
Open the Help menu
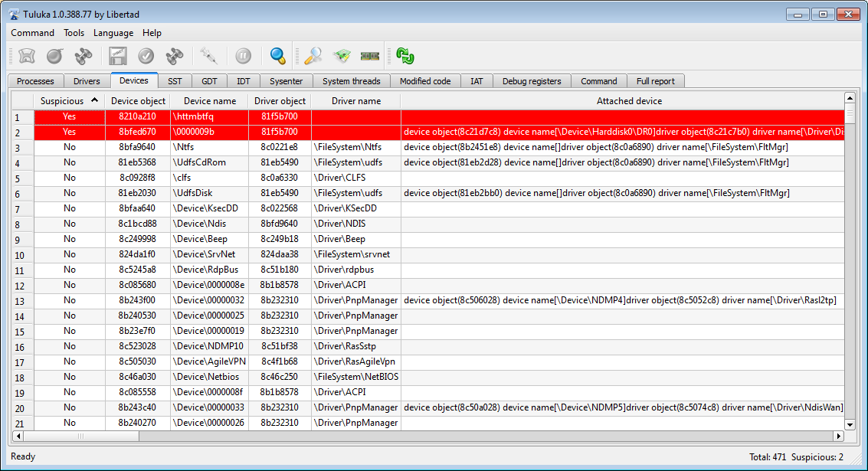point(152,33)
